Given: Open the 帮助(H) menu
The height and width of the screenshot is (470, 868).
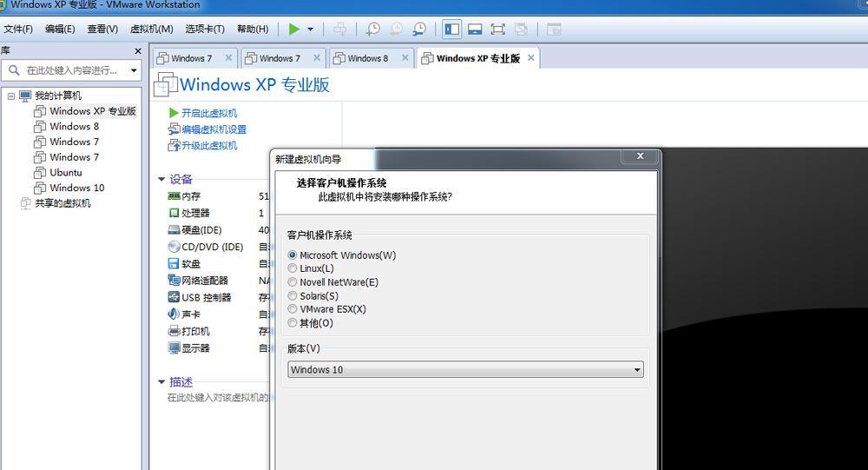Looking at the screenshot, I should coord(253,29).
